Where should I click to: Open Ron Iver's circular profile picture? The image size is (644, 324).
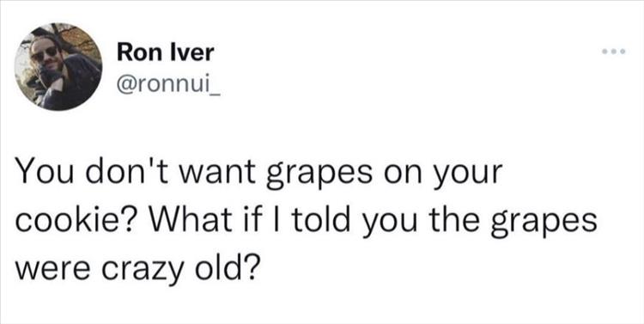click(x=58, y=67)
